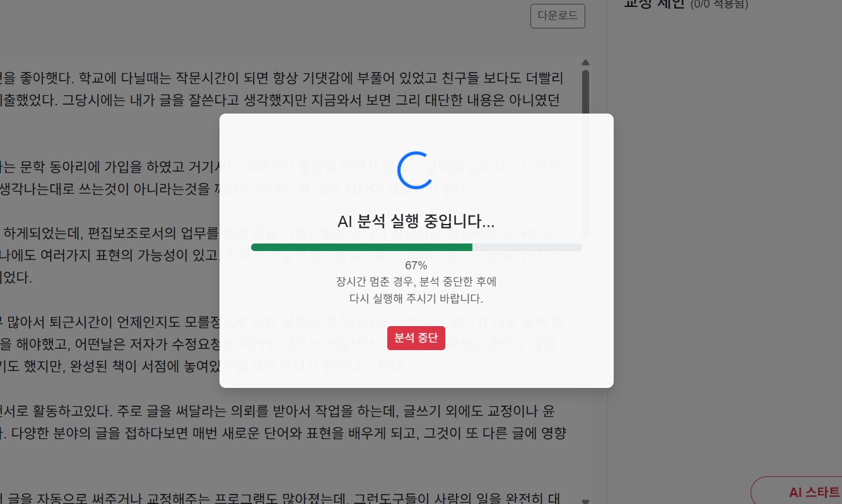Image resolution: width=842 pixels, height=504 pixels.
Task: Stop the analysis with 분석 중단 button
Action: tap(416, 338)
